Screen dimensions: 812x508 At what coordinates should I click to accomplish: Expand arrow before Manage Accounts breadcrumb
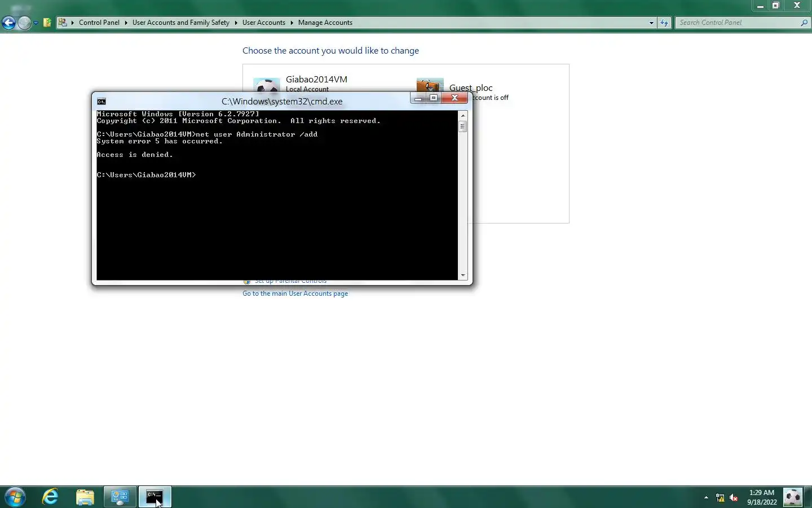pos(292,23)
